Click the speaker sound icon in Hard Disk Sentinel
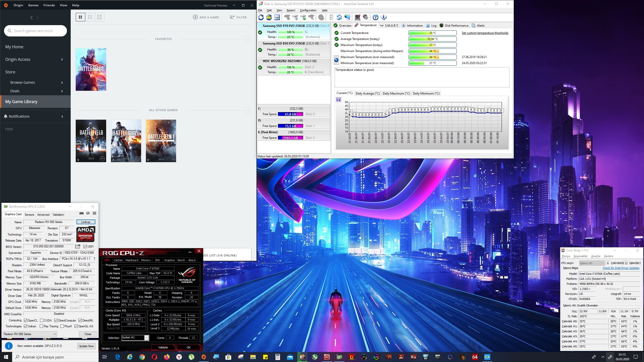644x362 pixels. [366, 17]
